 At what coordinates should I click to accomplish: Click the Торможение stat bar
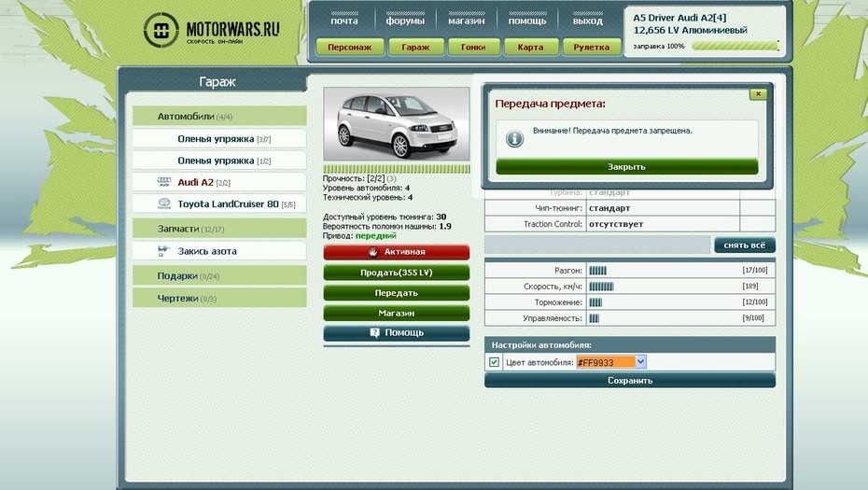pyautogui.click(x=595, y=302)
